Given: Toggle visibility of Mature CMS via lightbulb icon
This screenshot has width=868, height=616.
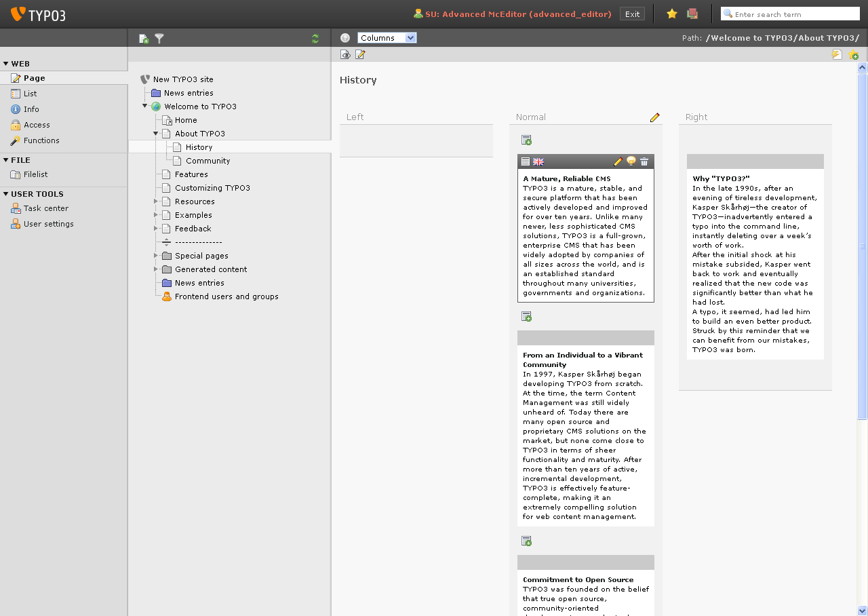Looking at the screenshot, I should click(x=631, y=161).
